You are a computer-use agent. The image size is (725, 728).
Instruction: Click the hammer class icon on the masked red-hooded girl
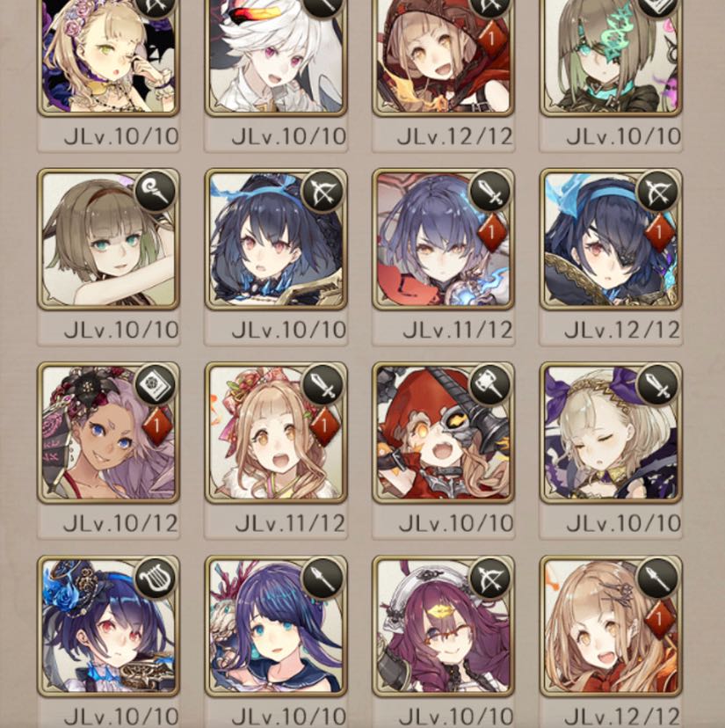pyautogui.click(x=490, y=384)
